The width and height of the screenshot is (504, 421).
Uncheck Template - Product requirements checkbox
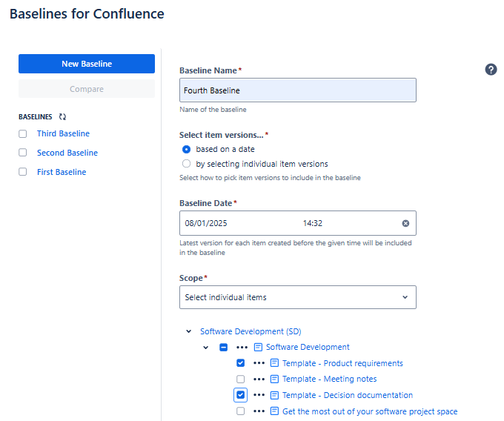point(240,363)
